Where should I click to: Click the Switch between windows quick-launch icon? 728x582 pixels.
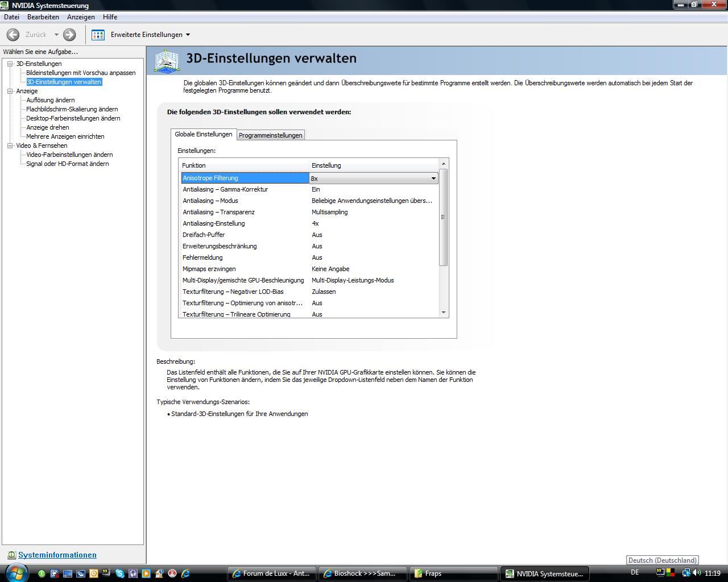(x=80, y=573)
